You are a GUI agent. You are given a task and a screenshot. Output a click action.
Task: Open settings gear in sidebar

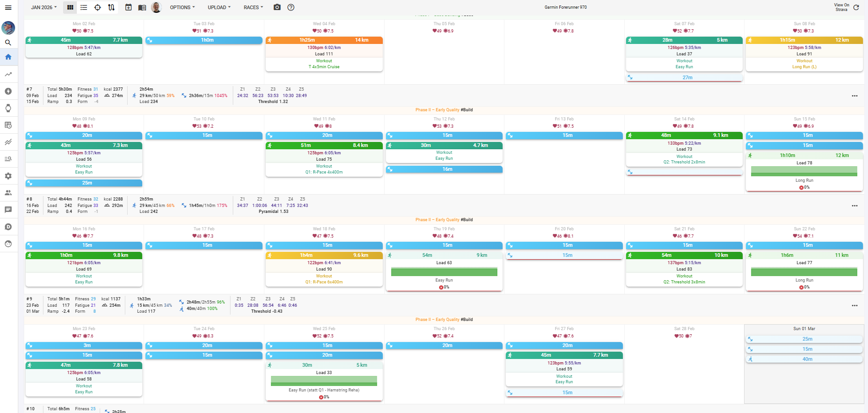pos(8,176)
